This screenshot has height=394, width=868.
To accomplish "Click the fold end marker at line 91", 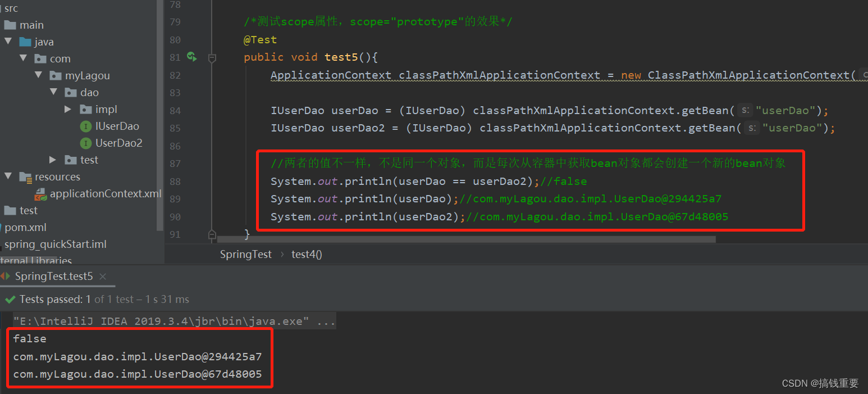I will click(212, 234).
